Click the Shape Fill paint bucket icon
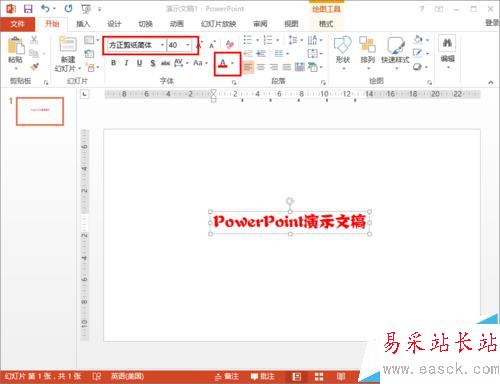 tap(418, 40)
